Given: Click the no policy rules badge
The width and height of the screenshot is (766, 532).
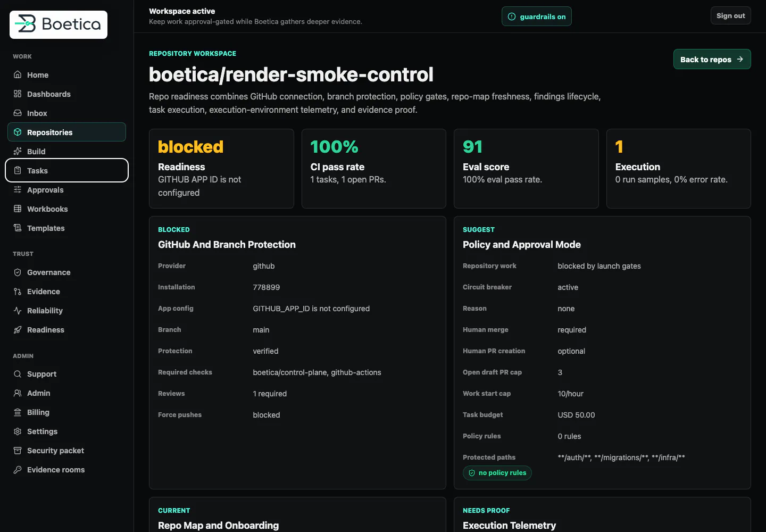Looking at the screenshot, I should click(x=497, y=473).
